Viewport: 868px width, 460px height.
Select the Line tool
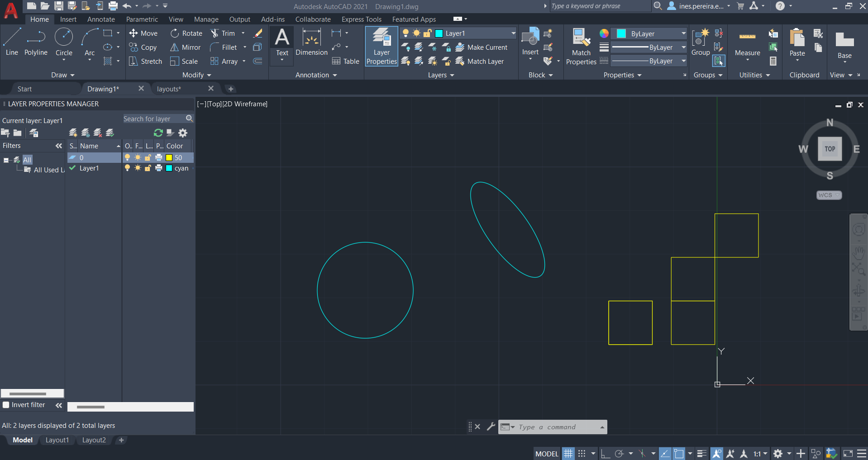[12, 42]
